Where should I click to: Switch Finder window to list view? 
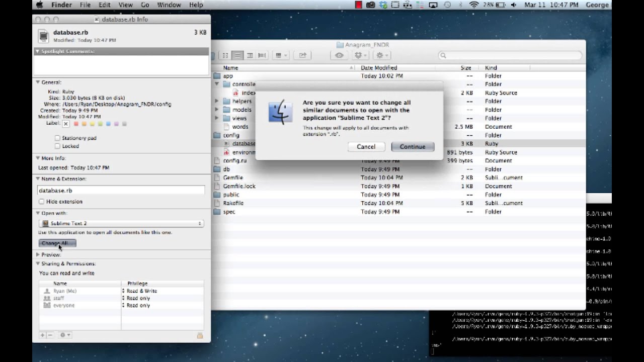(237, 55)
